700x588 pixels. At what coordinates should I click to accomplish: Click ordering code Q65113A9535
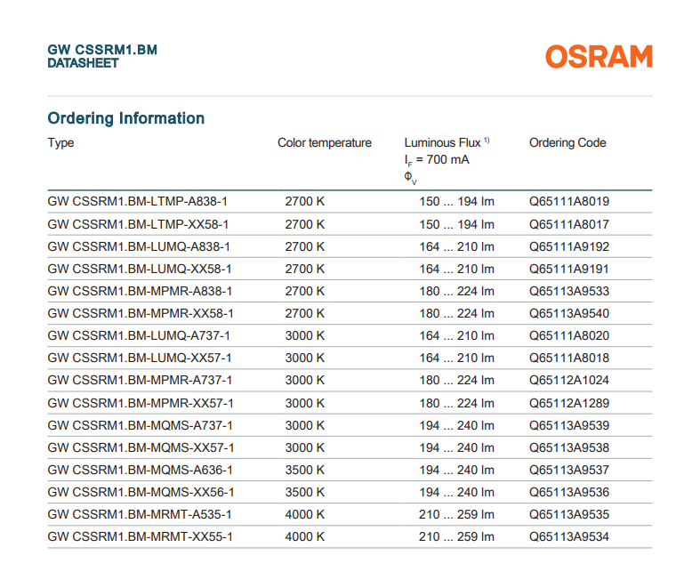(x=569, y=515)
